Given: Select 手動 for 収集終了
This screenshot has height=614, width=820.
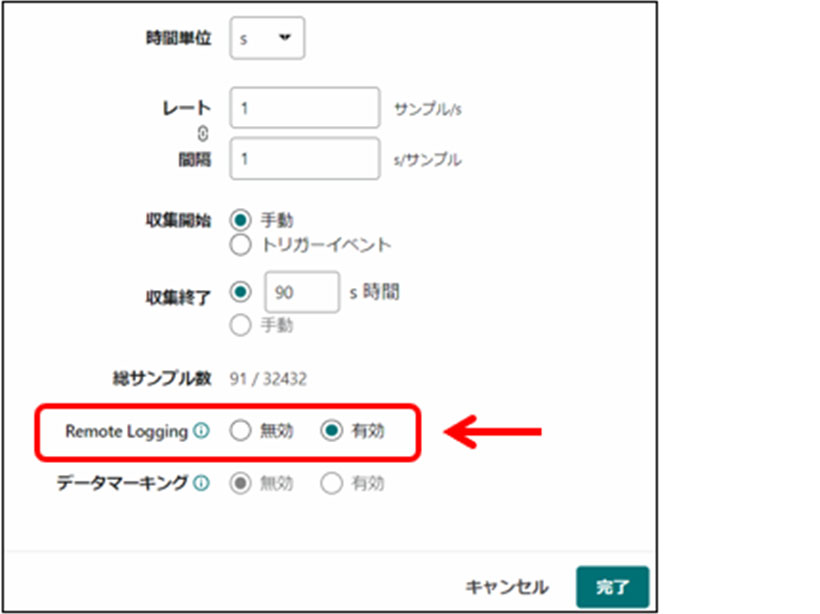Looking at the screenshot, I should click(241, 325).
